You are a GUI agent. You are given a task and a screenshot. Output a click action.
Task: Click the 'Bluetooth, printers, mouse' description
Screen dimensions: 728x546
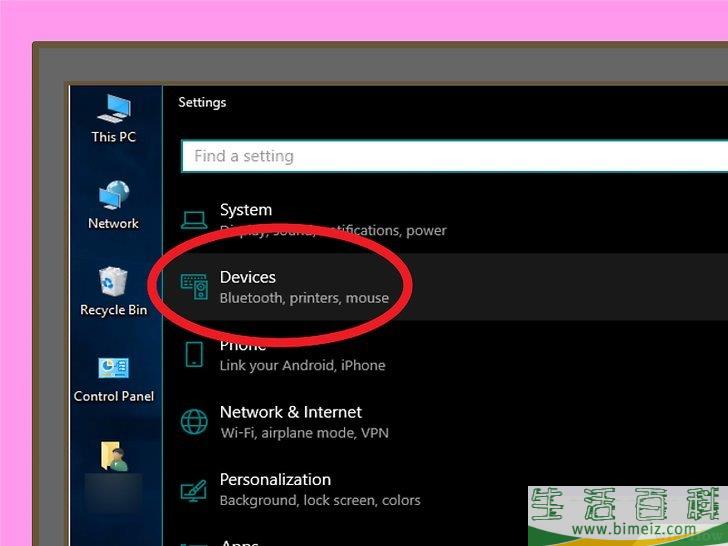click(x=304, y=298)
